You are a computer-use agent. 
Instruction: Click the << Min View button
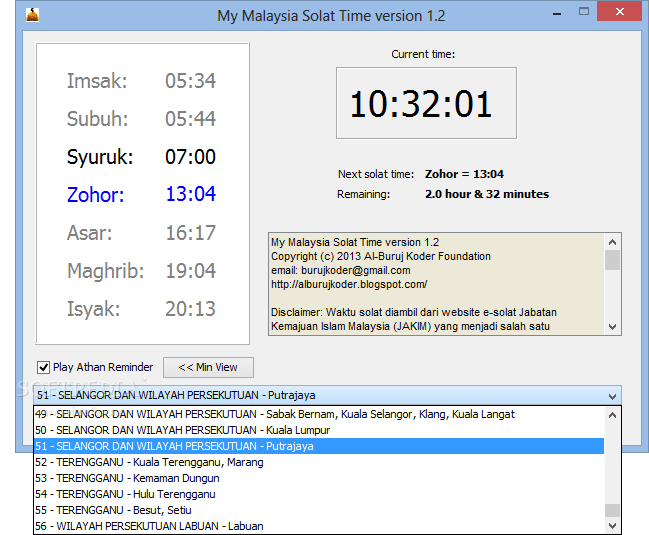click(x=208, y=367)
